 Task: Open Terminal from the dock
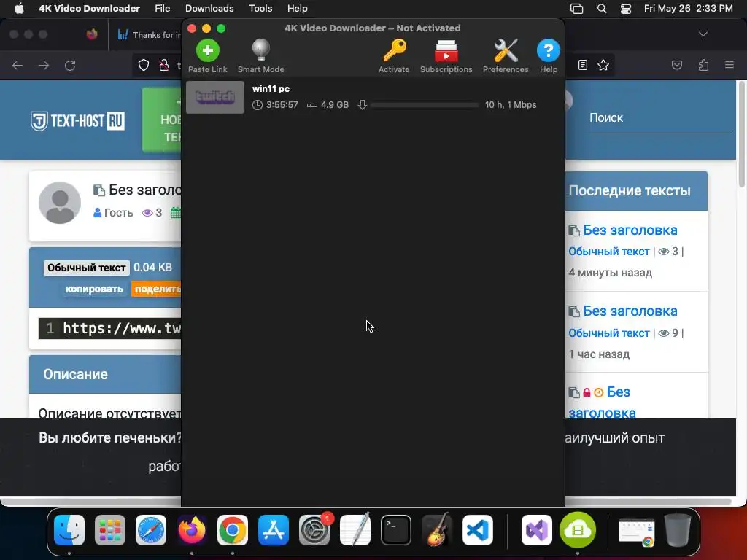click(x=396, y=530)
